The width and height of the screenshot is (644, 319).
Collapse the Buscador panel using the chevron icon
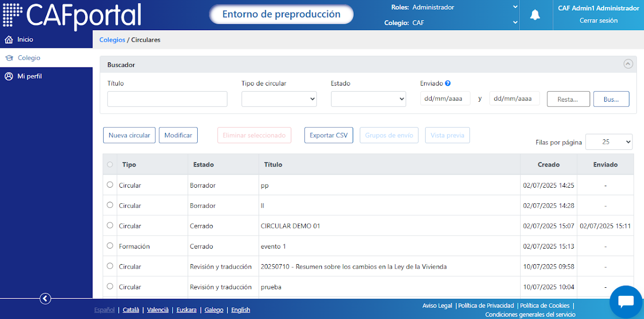tap(627, 64)
